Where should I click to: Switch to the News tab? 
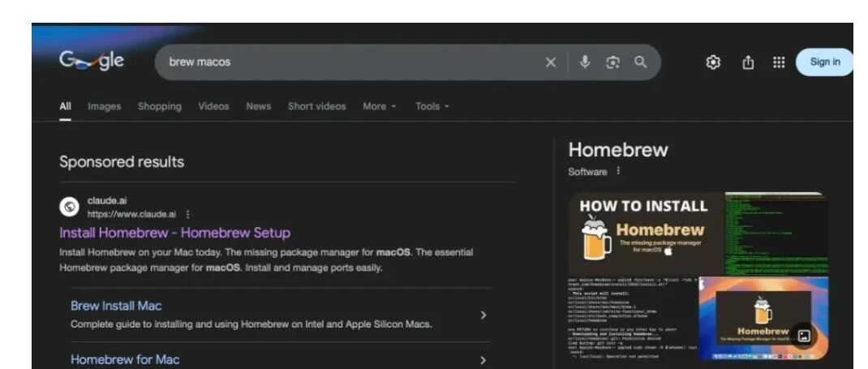[x=259, y=106]
